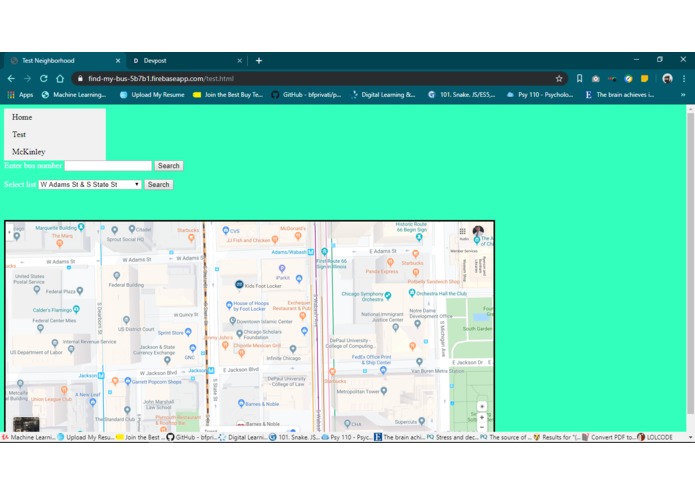Open the Chrome three-dot menu
This screenshot has width=695, height=494.
point(684,78)
